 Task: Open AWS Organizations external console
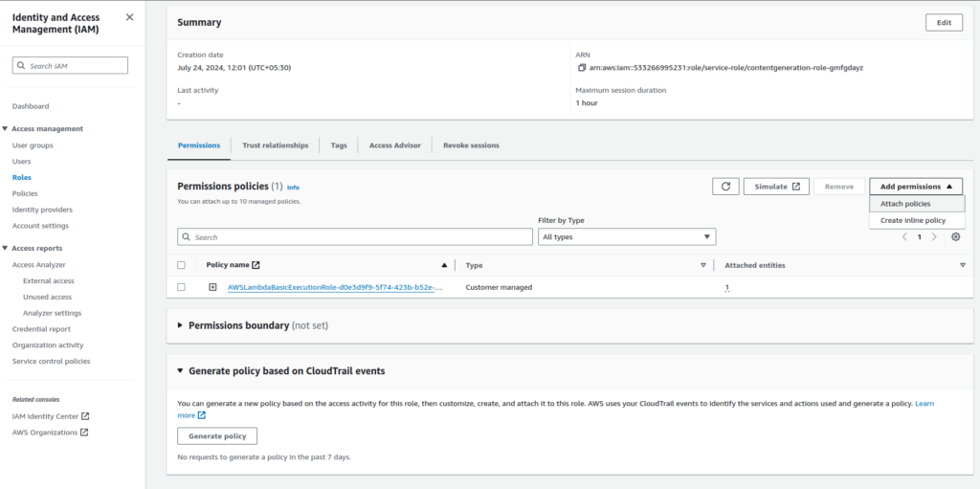(50, 433)
